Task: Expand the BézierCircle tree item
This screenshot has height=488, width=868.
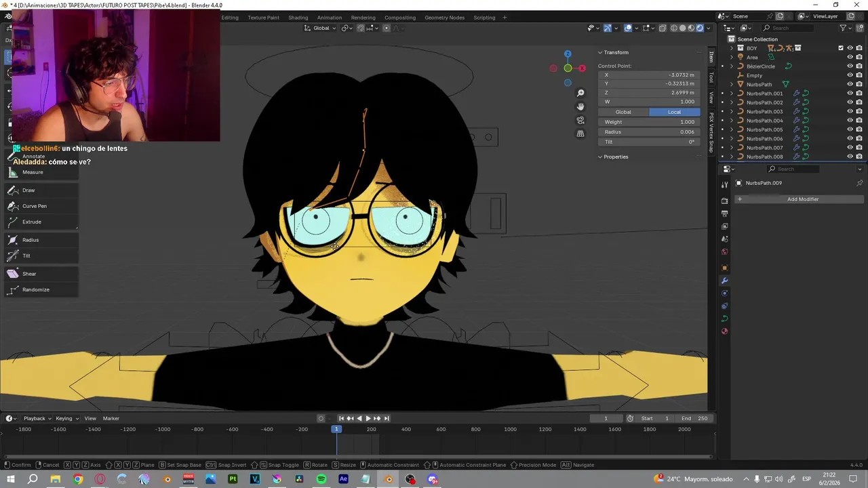Action: (732, 66)
